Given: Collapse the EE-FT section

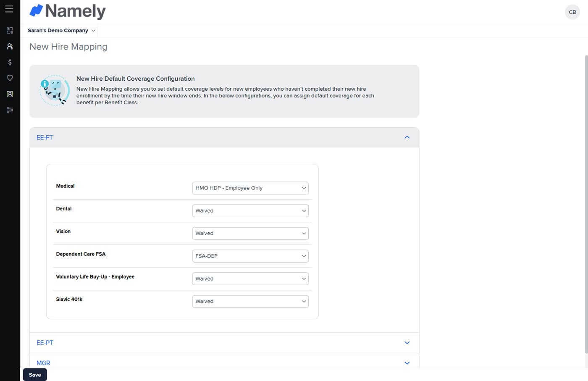Looking at the screenshot, I should pos(407,137).
